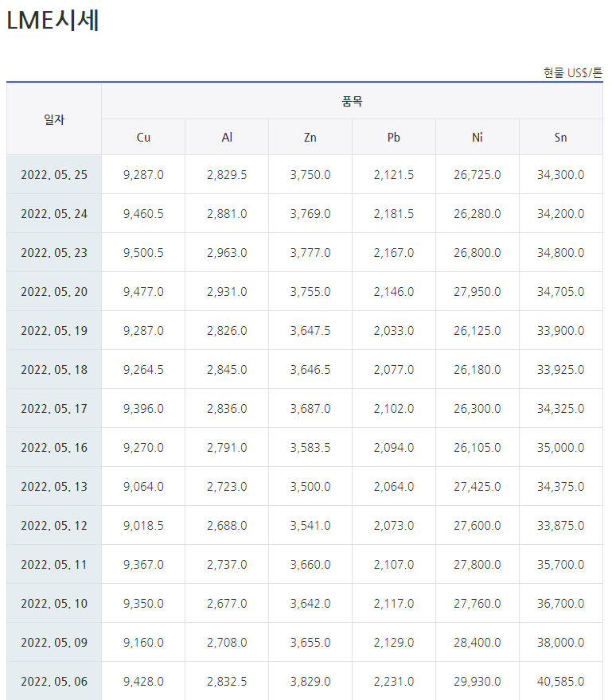Image resolution: width=612 pixels, height=700 pixels.
Task: Click Sn price 35,700.0
Action: (x=561, y=564)
